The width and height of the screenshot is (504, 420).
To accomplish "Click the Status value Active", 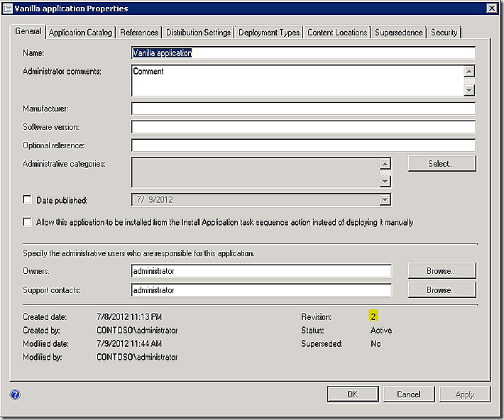I will pyautogui.click(x=381, y=330).
